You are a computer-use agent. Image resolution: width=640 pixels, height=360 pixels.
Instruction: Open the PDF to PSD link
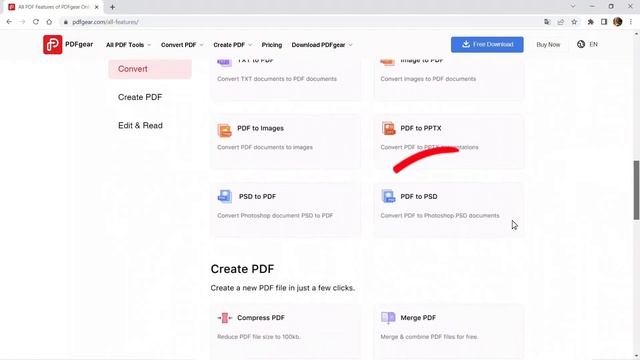pyautogui.click(x=419, y=196)
